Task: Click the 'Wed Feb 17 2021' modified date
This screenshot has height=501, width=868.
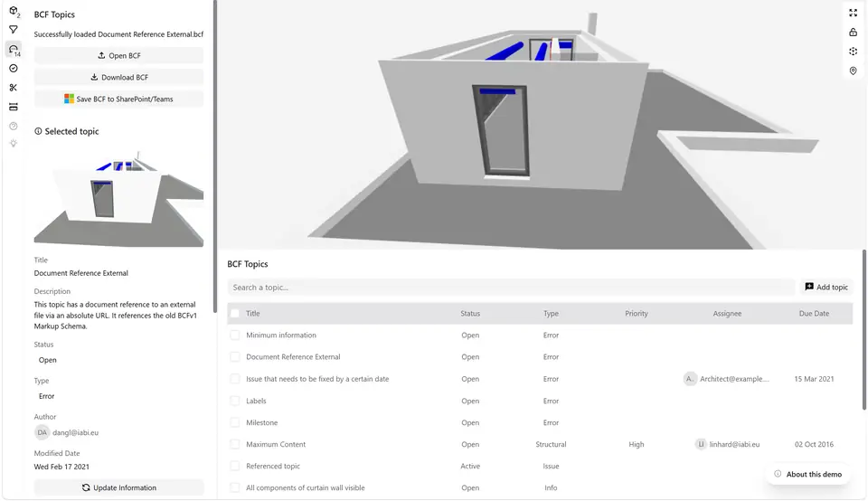Action: [x=61, y=467]
